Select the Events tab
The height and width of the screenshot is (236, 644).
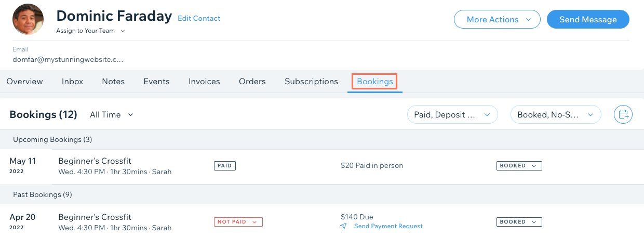(156, 82)
